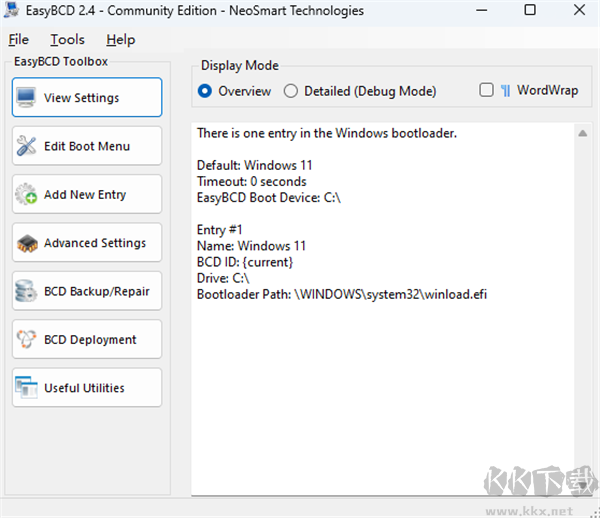Viewport: 600px width, 518px height.
Task: Click the Useful Utilities icon
Action: coord(27,388)
